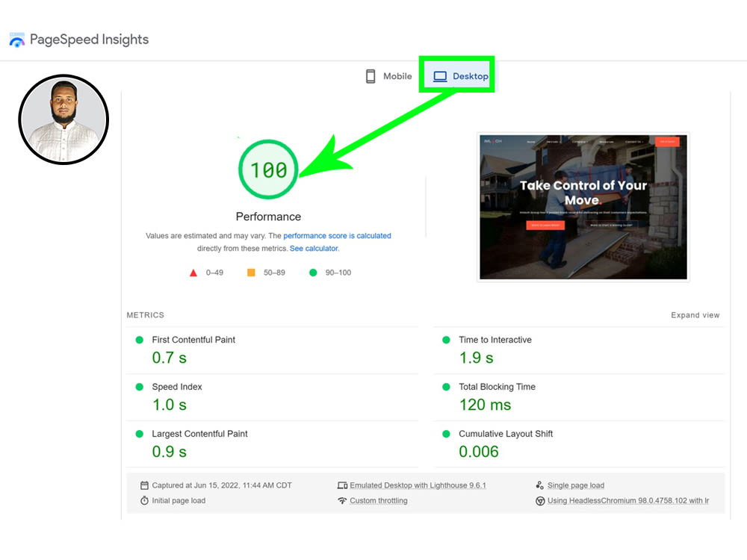Image resolution: width=747 pixels, height=560 pixels.
Task: Switch to the Desktop tab
Action: pyautogui.click(x=460, y=76)
